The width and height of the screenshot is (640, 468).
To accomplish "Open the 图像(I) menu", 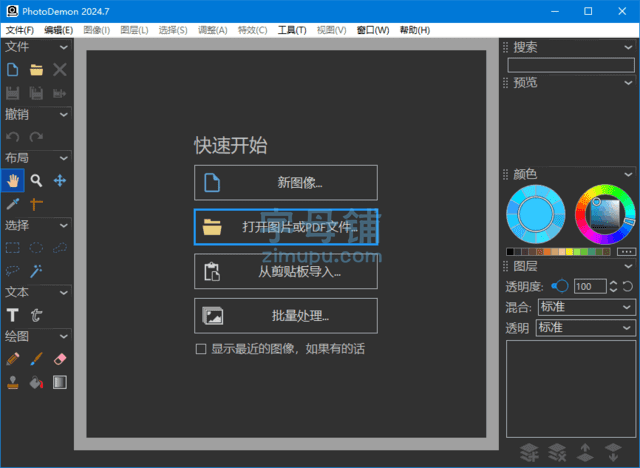I will pos(97,30).
